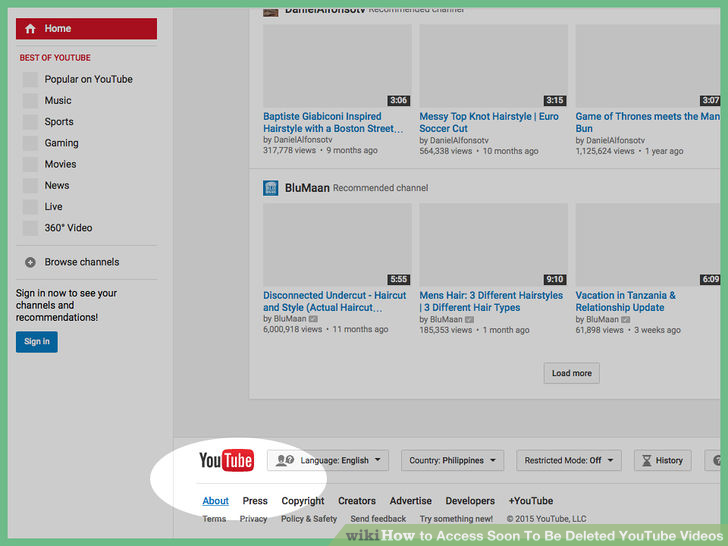This screenshot has width=728, height=546.
Task: Open the Privacy footer link
Action: coord(253,519)
